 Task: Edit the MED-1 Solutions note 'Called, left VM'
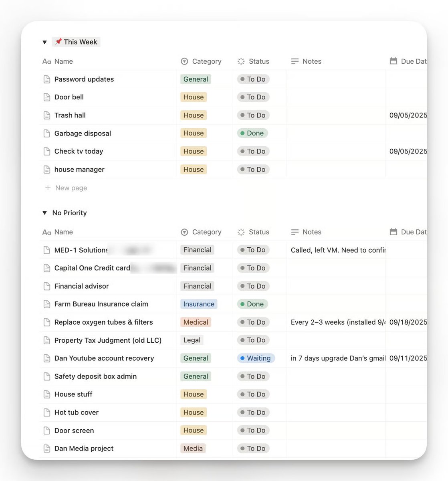click(338, 250)
